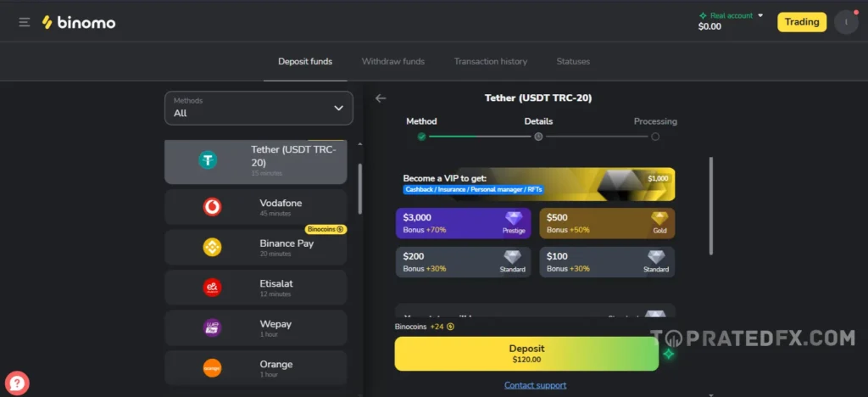Click the Method step indicator checkmark
This screenshot has height=397, width=868.
422,137
